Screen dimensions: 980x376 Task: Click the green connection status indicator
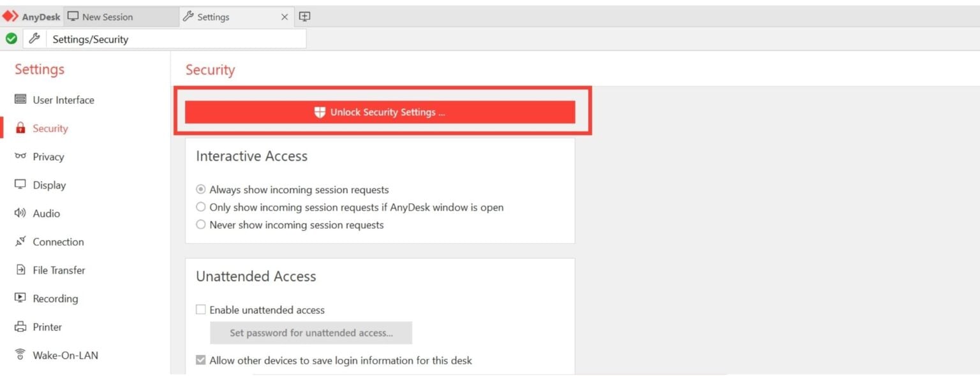11,38
